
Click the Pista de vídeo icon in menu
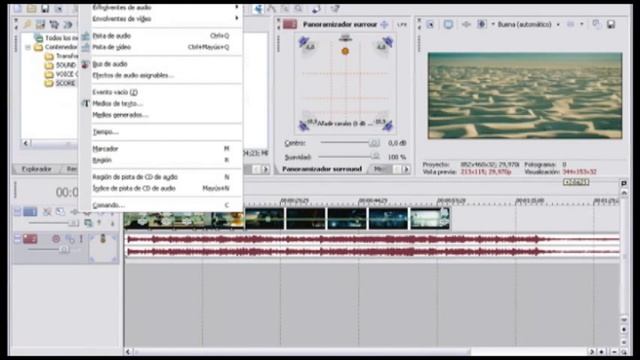pos(85,47)
